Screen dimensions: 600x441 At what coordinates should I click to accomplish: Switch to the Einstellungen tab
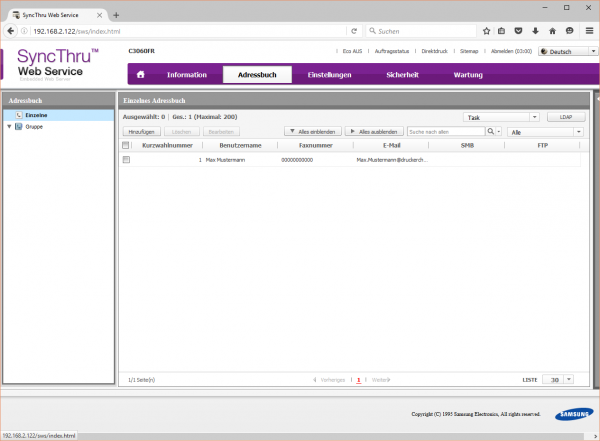[329, 75]
